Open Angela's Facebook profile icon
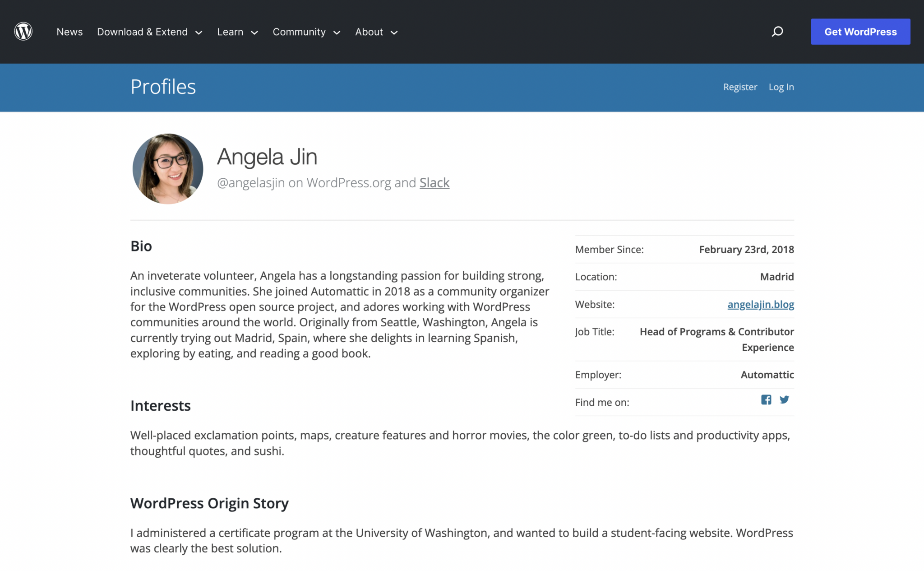This screenshot has height=571, width=924. tap(766, 399)
